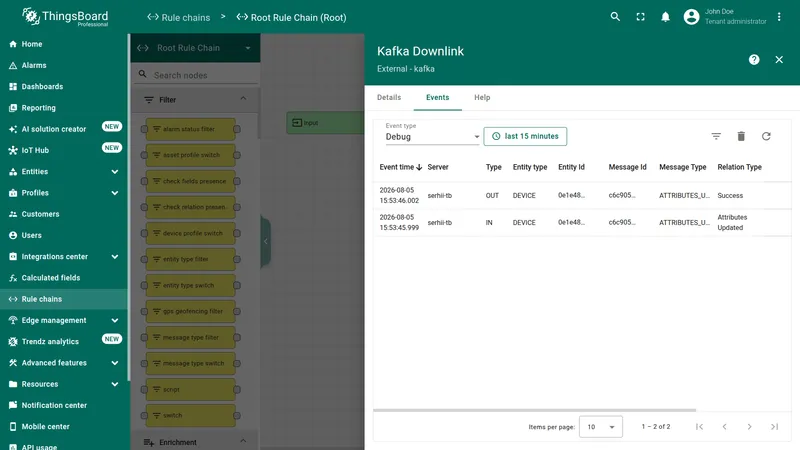
Task: Switch to Events tab
Action: click(437, 97)
